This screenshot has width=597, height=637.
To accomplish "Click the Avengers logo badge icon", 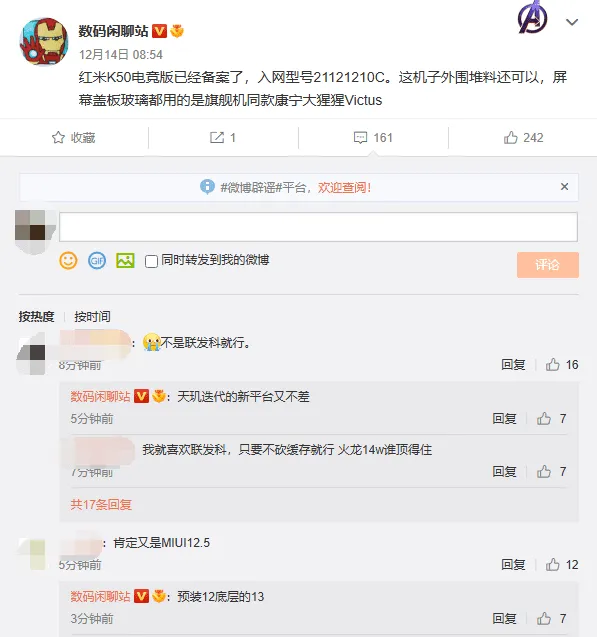I will tap(532, 17).
